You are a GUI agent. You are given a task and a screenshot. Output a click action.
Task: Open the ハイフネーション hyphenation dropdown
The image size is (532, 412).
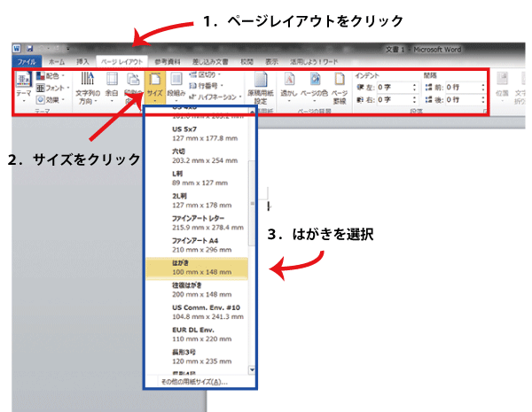point(215,97)
